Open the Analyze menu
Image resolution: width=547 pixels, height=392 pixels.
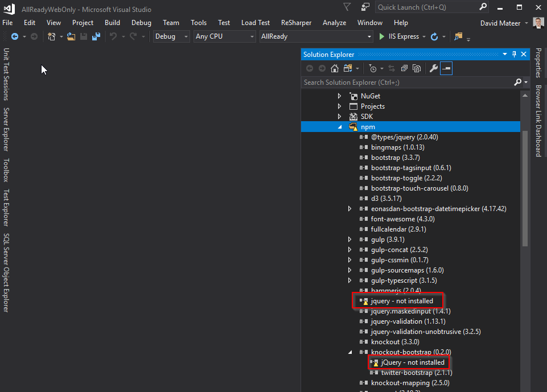(x=335, y=23)
